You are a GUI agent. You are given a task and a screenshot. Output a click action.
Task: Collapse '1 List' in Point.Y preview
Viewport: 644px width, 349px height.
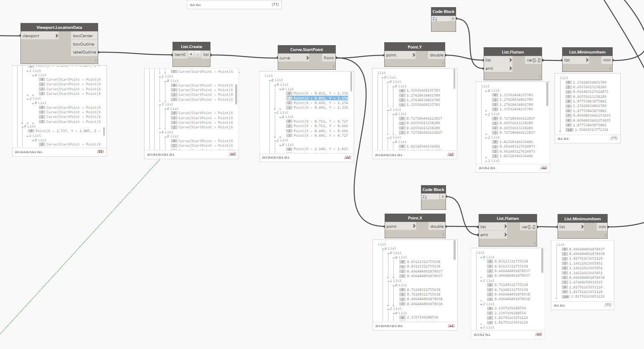coord(389,110)
